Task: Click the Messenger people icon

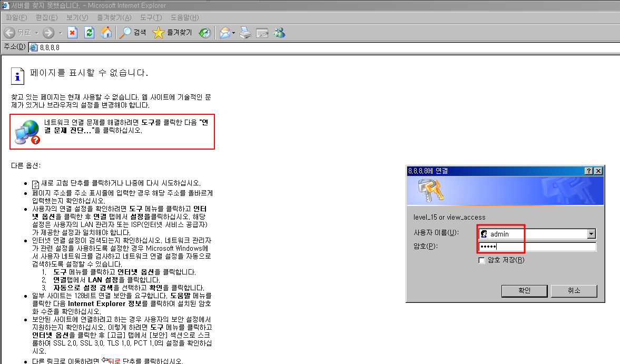Action: pos(280,33)
